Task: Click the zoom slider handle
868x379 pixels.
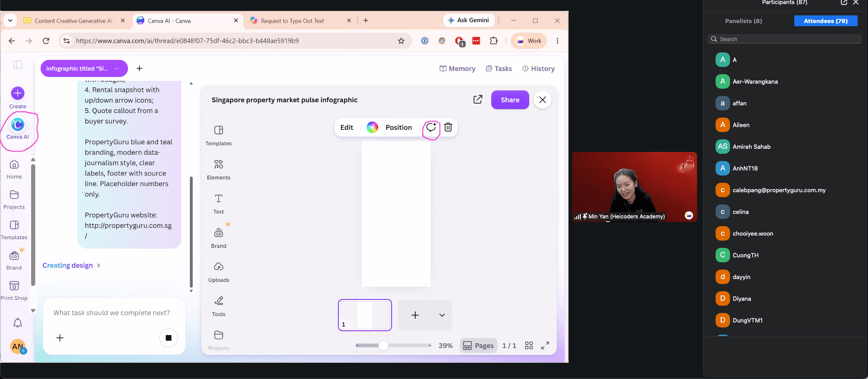Action: point(384,346)
